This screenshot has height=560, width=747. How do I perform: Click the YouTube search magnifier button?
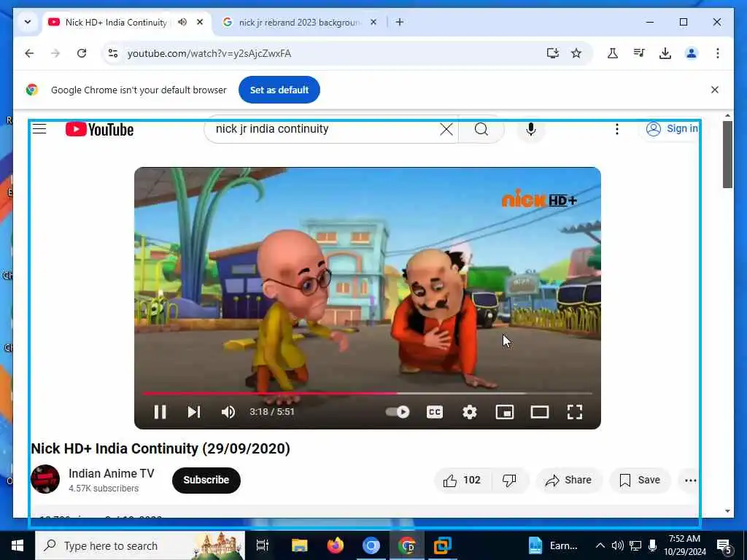click(481, 129)
